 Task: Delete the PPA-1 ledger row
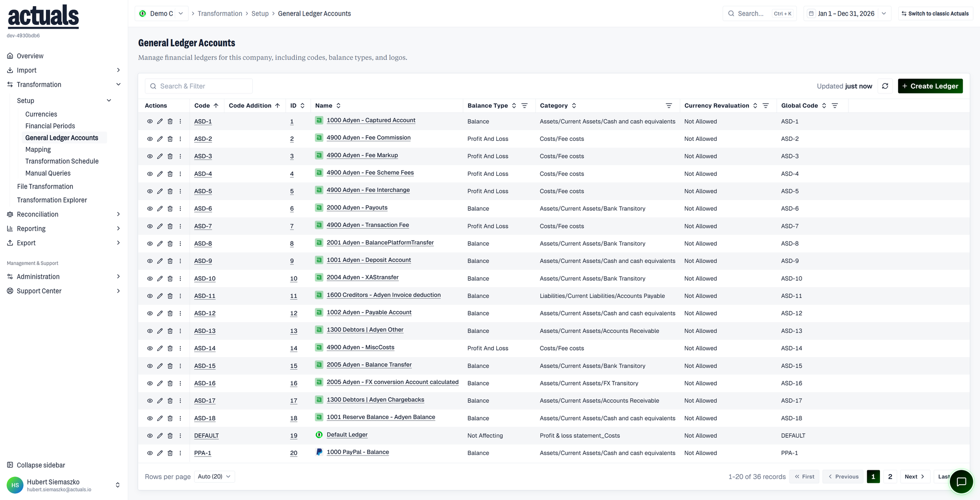click(170, 453)
